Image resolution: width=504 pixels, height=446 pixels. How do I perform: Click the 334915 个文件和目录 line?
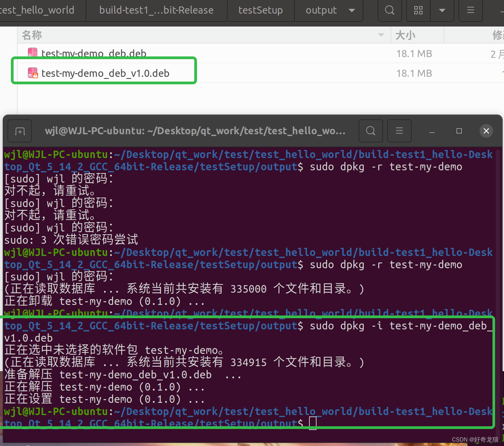click(x=184, y=362)
